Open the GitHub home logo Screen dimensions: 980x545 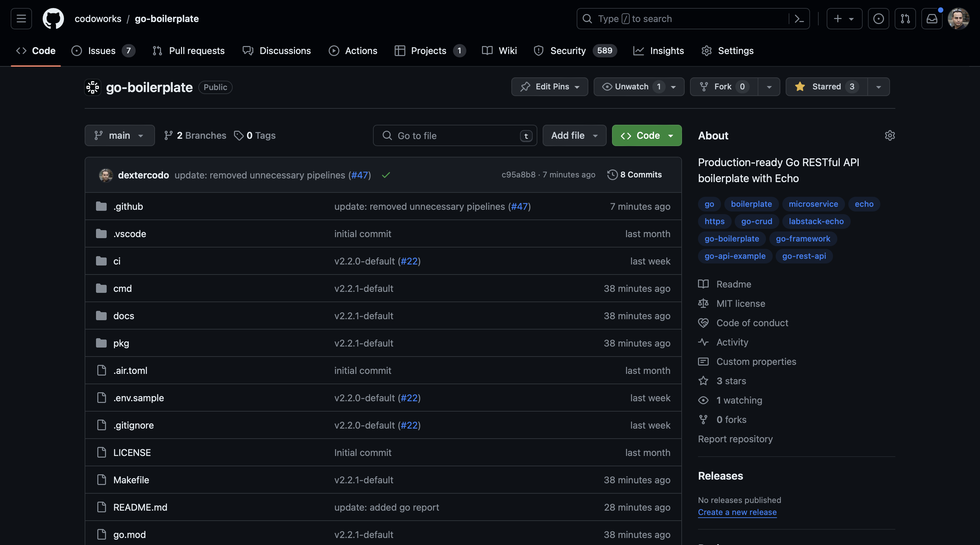pos(53,19)
